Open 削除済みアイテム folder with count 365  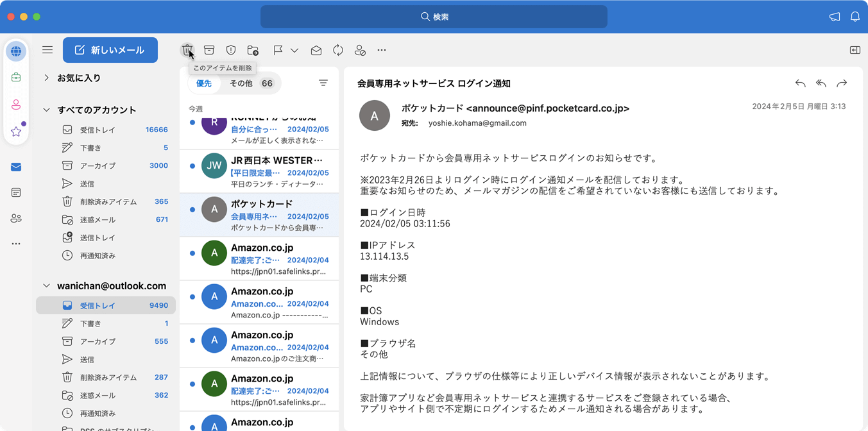106,201
